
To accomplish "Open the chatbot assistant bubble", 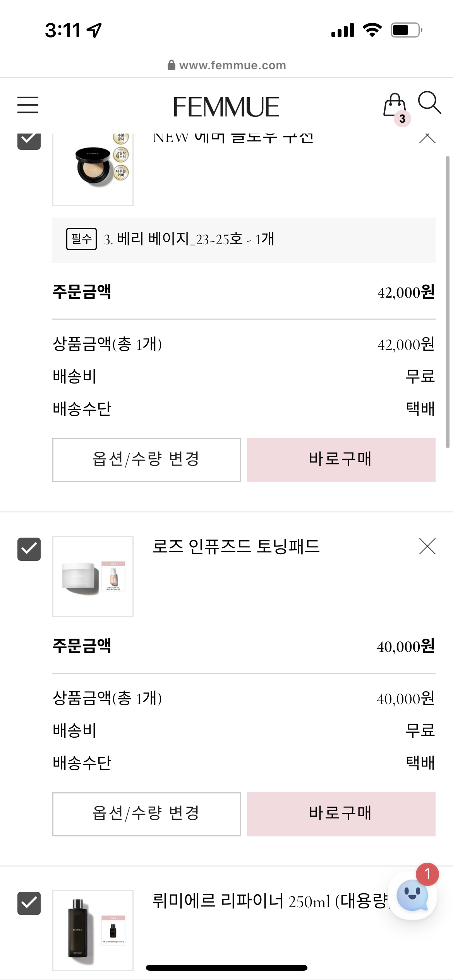I will [x=412, y=895].
